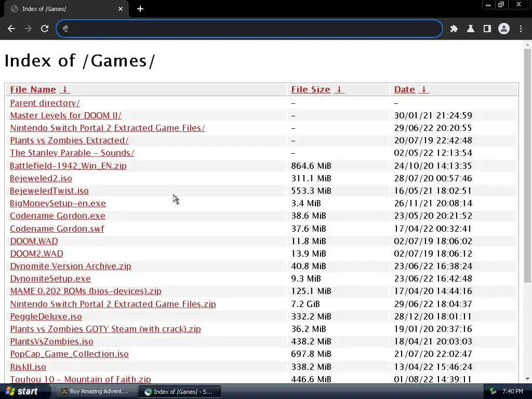
Task: Download Bejeweled2.iso
Action: pyautogui.click(x=41, y=179)
